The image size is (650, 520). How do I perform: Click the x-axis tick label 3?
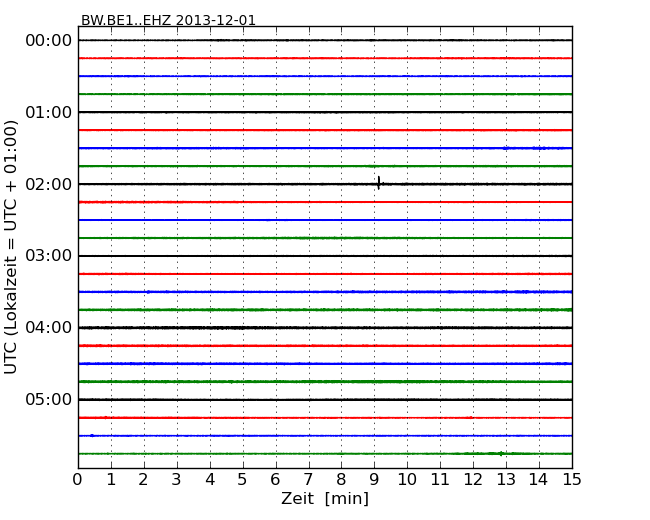coord(177,480)
